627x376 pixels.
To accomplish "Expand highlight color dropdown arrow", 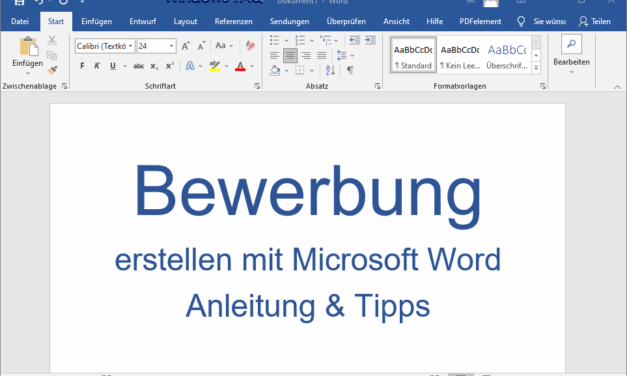I will 226,66.
